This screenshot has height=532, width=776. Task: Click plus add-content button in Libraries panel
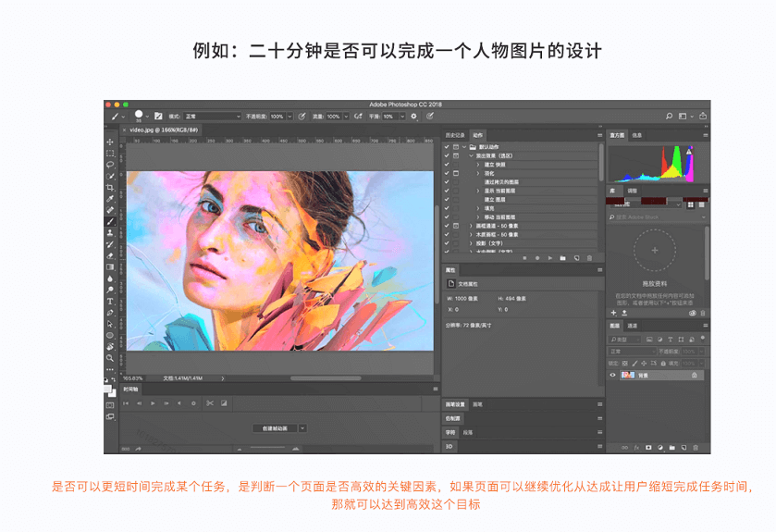pyautogui.click(x=613, y=313)
